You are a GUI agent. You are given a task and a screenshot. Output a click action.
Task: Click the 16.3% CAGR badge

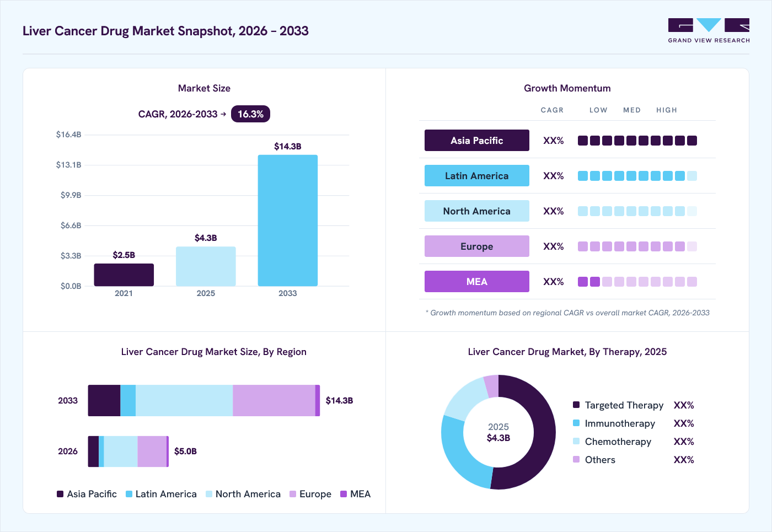(250, 114)
